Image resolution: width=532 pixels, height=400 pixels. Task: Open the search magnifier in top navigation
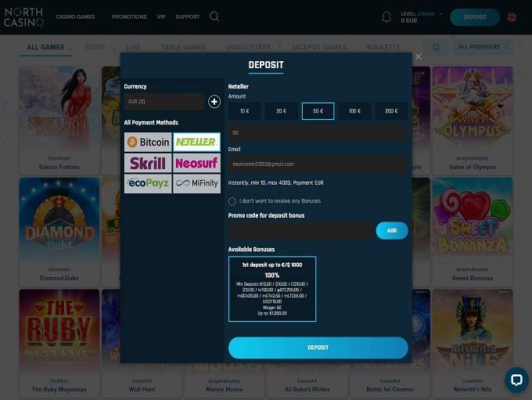click(x=214, y=16)
